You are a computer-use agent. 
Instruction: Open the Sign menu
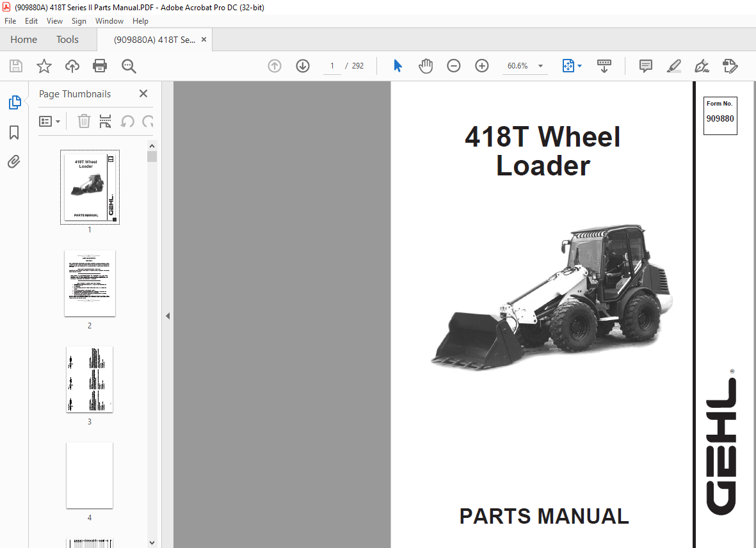tap(79, 20)
